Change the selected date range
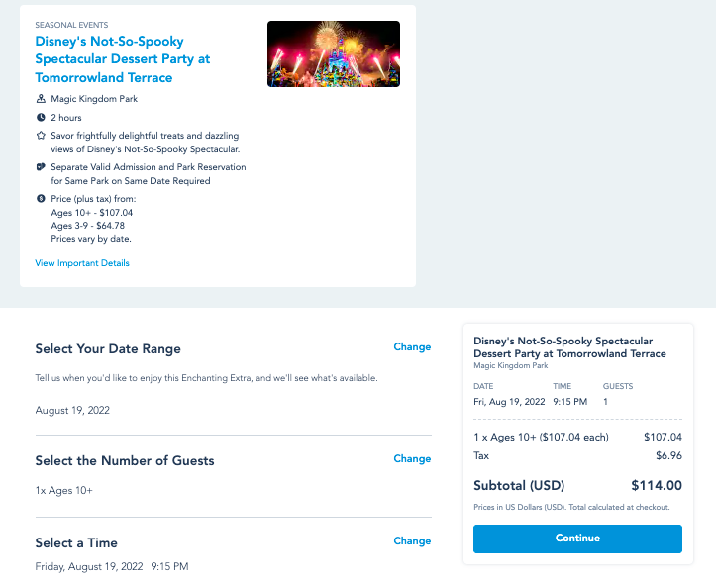 [x=412, y=346]
